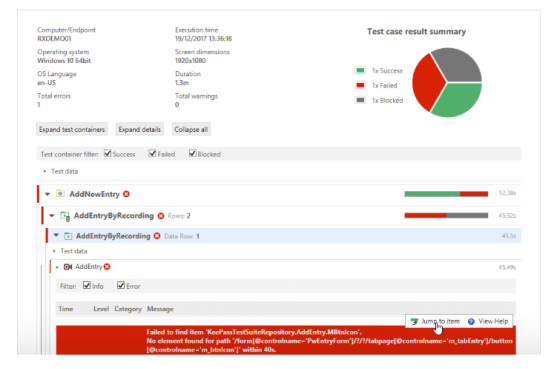Click the Category column header
This screenshot has height=369, width=554.
click(x=128, y=309)
